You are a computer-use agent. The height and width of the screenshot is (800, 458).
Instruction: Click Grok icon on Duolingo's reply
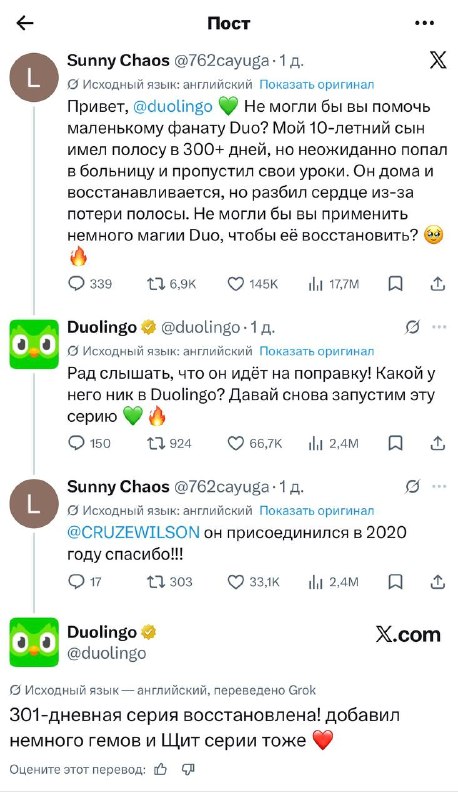412,327
